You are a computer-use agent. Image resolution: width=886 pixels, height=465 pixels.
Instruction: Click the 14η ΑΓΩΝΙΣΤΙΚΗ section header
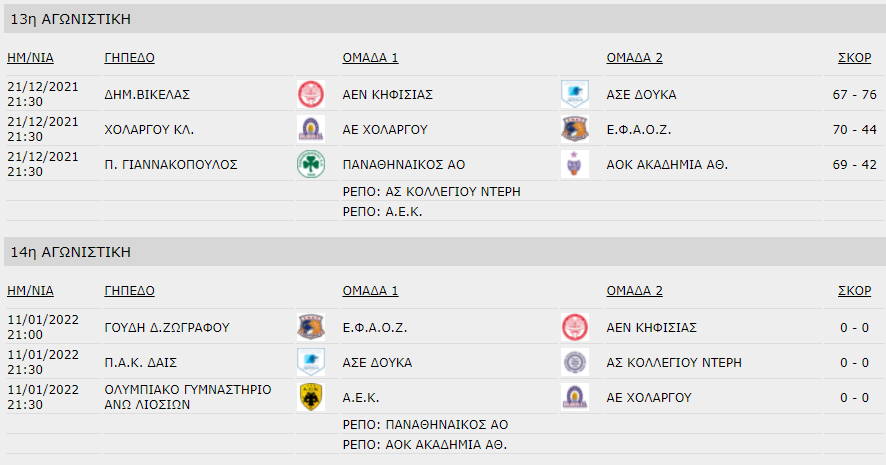coord(445,251)
